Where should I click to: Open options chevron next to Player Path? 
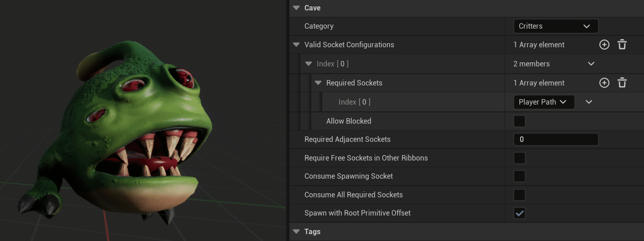(x=589, y=102)
